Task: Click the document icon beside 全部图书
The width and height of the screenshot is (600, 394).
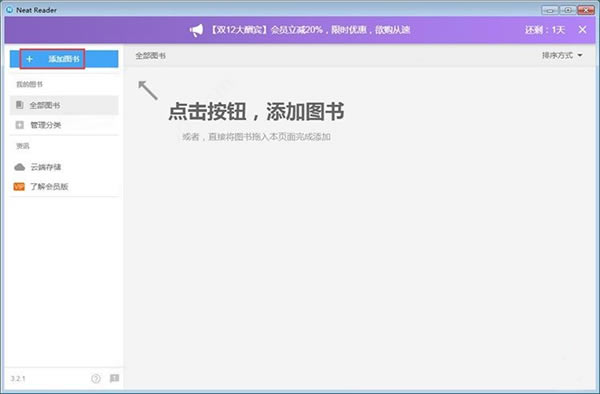Action: [19, 105]
